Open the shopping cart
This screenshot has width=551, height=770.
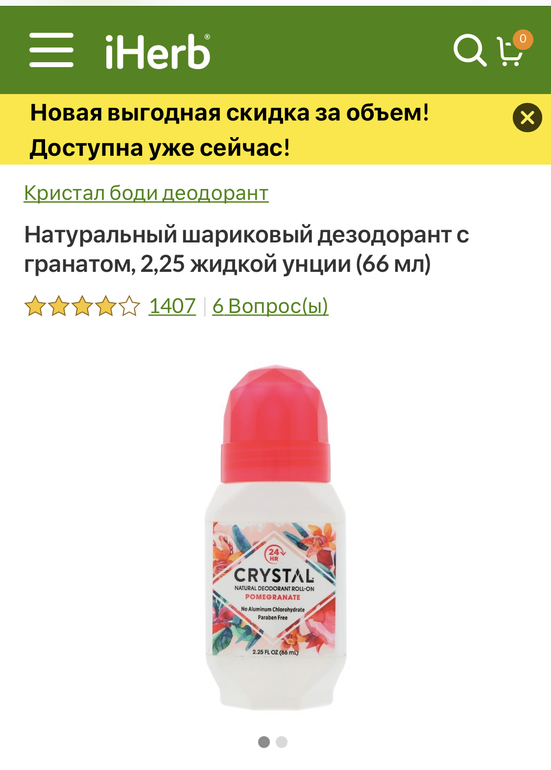pyautogui.click(x=510, y=52)
